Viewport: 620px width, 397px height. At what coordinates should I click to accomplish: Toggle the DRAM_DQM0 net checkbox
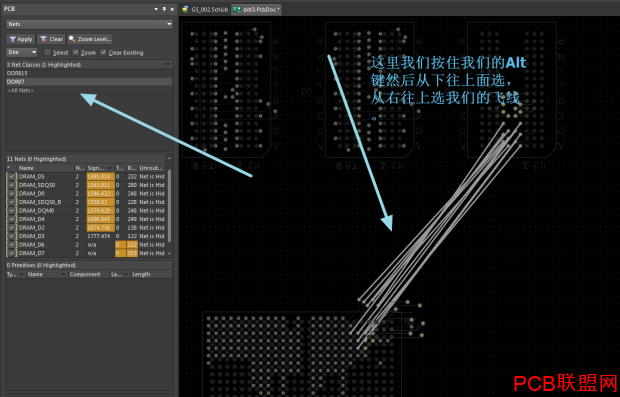12,211
